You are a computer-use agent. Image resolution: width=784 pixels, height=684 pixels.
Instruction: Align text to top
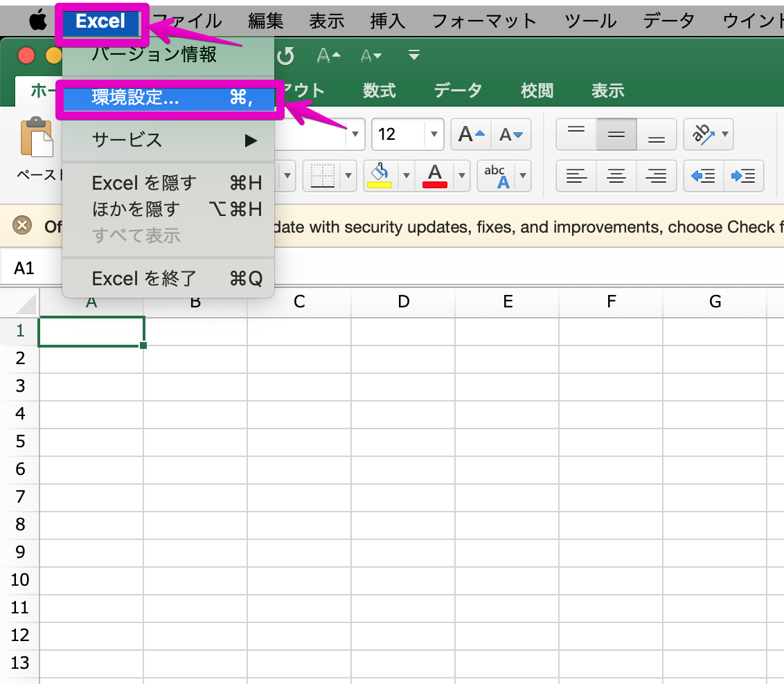pyautogui.click(x=576, y=134)
